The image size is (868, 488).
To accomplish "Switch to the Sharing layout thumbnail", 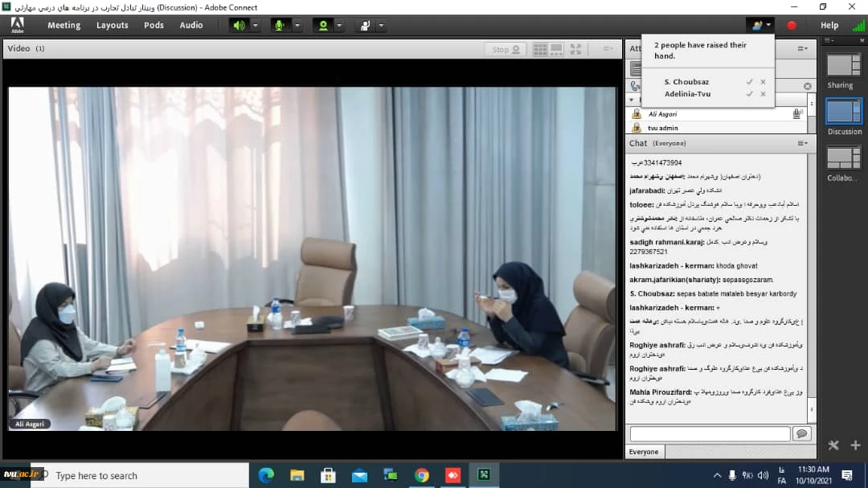I will tap(844, 66).
